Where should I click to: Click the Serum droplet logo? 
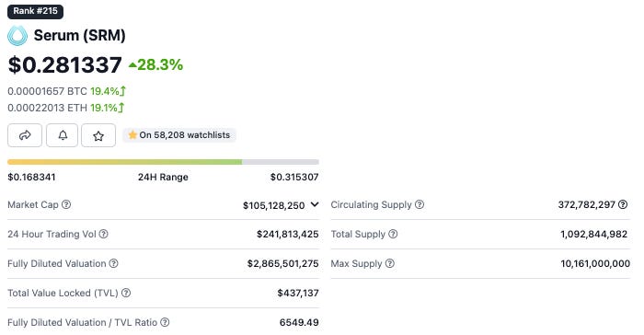17,35
